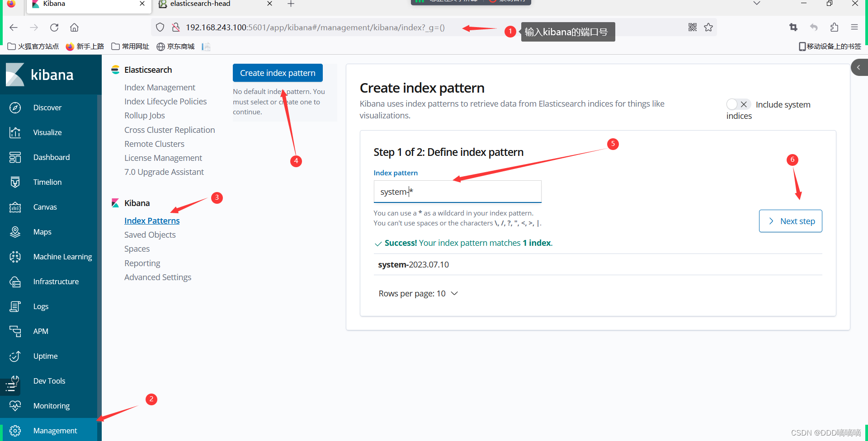Open Reporting

tap(142, 263)
